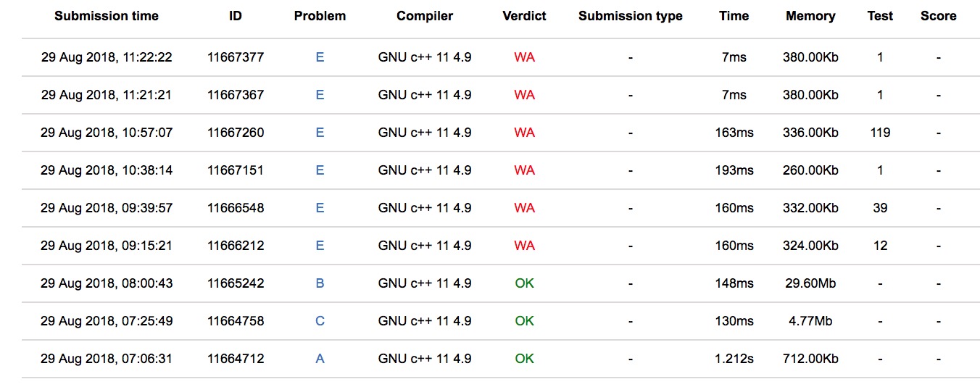Click the Score column header

[x=938, y=16]
